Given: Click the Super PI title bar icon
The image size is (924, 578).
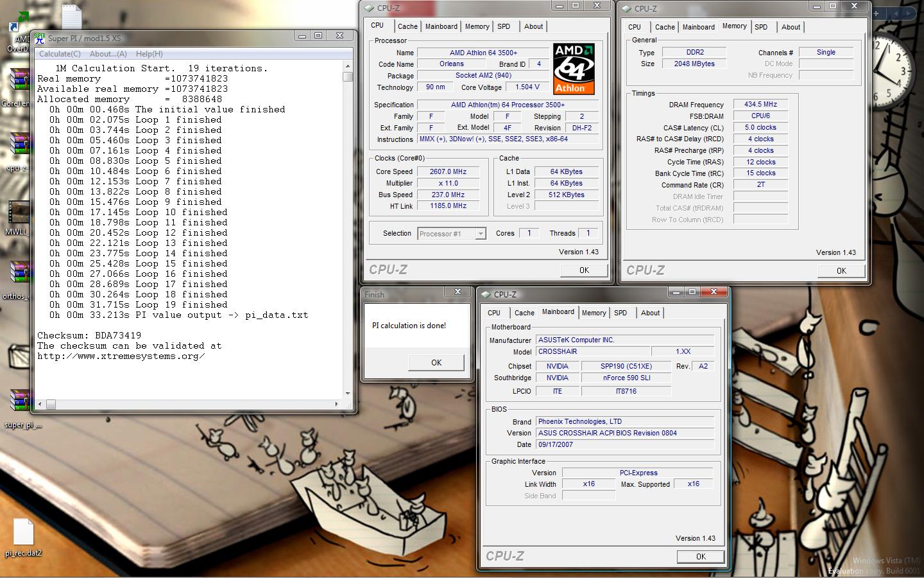Looking at the screenshot, I should (40, 38).
